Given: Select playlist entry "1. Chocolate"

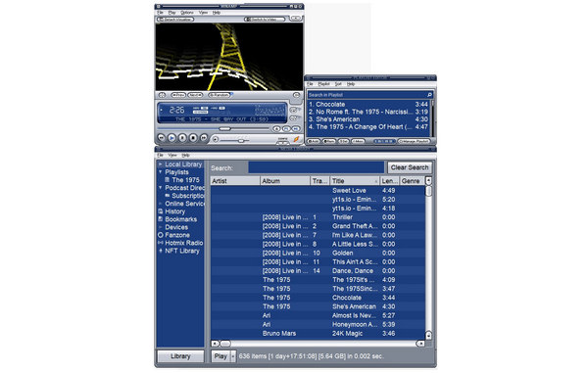Looking at the screenshot, I should [x=367, y=105].
